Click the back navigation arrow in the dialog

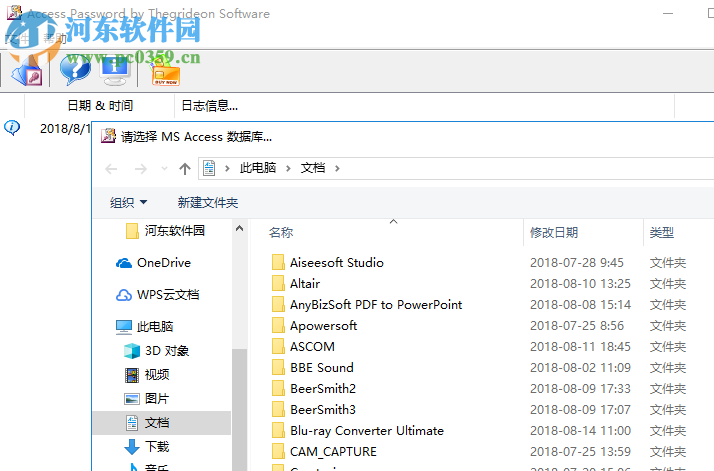[x=111, y=169]
